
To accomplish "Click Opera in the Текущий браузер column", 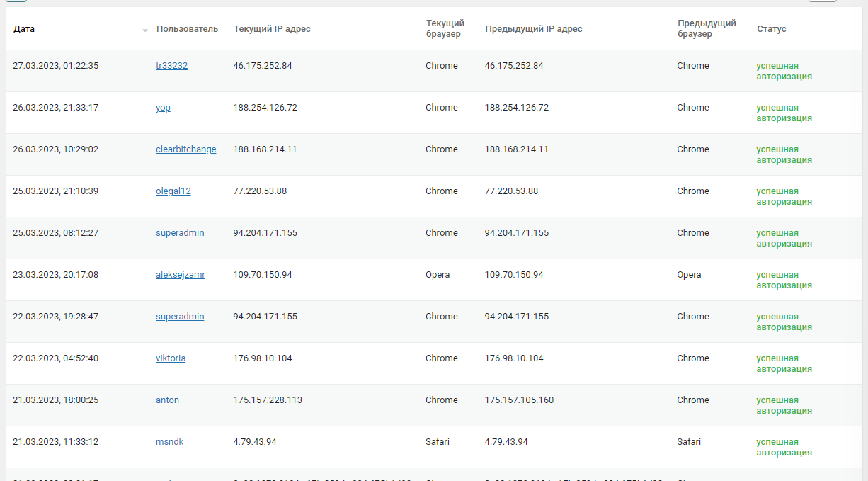I will 438,275.
